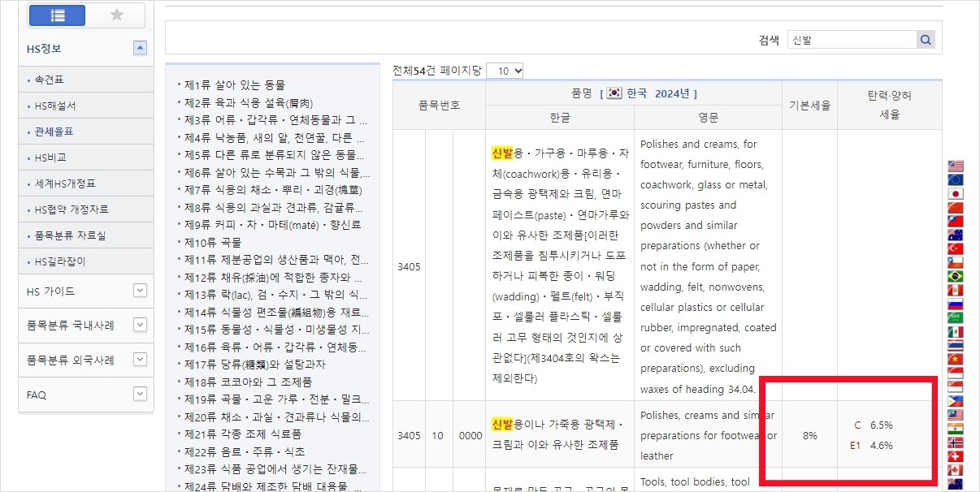Choose the United States flag
The image size is (980, 492).
(956, 166)
